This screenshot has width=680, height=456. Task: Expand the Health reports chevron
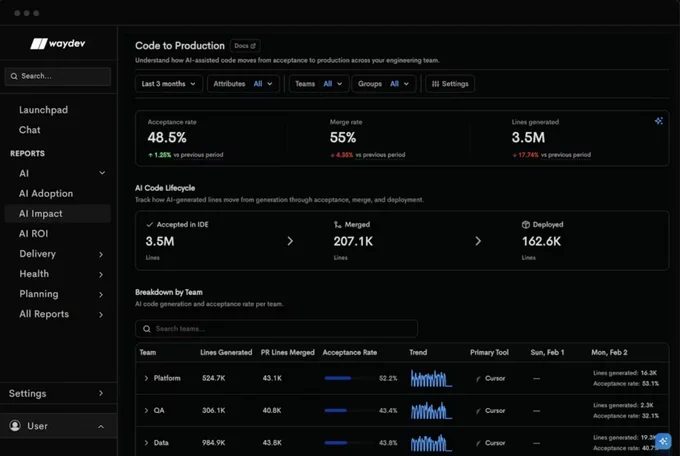tap(101, 274)
